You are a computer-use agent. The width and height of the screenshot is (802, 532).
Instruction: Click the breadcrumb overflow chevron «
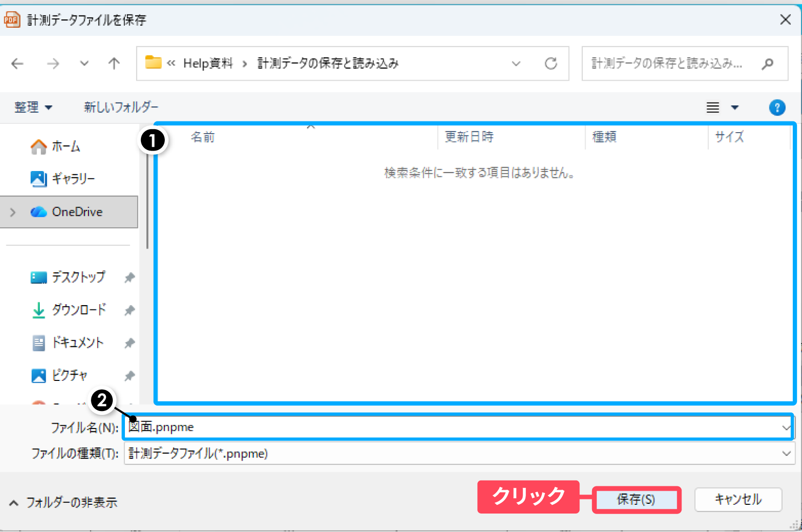(171, 63)
